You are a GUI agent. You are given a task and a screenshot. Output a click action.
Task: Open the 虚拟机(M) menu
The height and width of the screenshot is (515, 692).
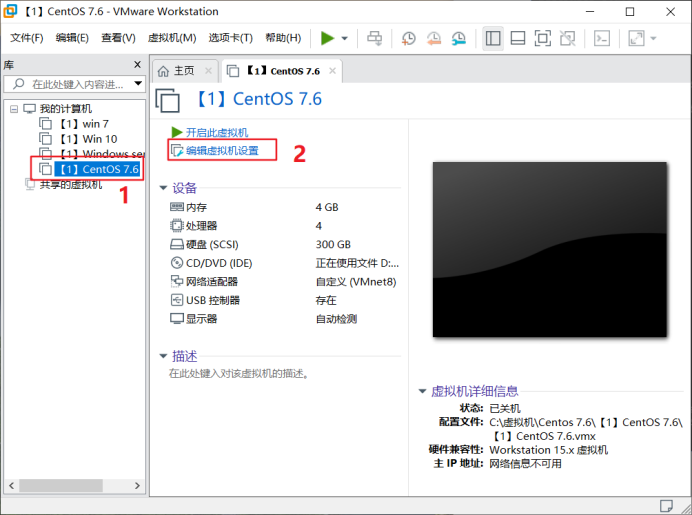pos(172,38)
